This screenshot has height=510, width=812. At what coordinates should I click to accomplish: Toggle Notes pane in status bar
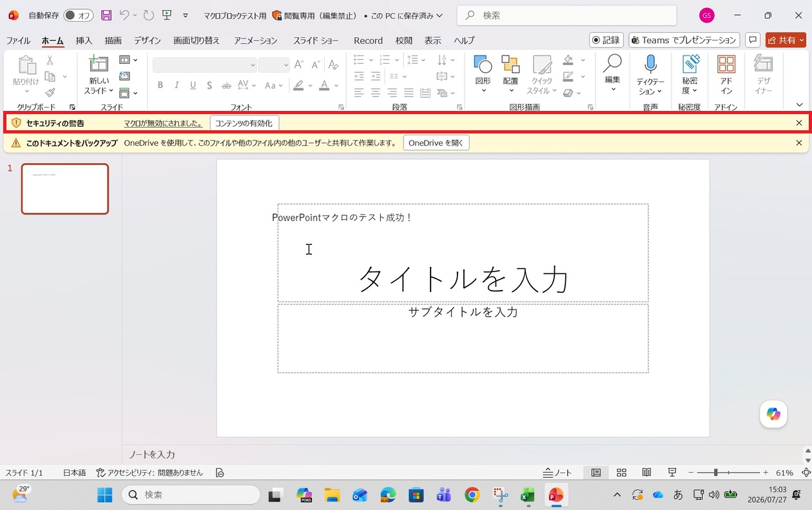557,473
